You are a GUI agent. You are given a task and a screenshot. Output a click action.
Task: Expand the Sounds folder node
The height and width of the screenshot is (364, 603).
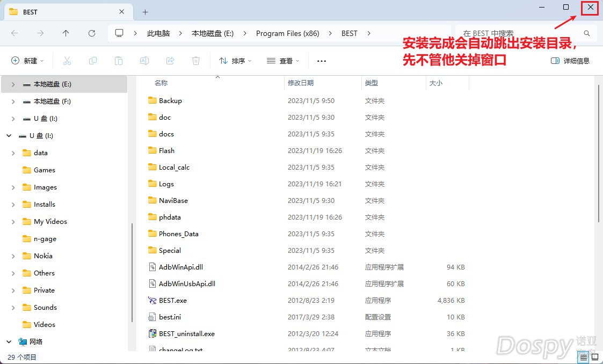tap(13, 308)
